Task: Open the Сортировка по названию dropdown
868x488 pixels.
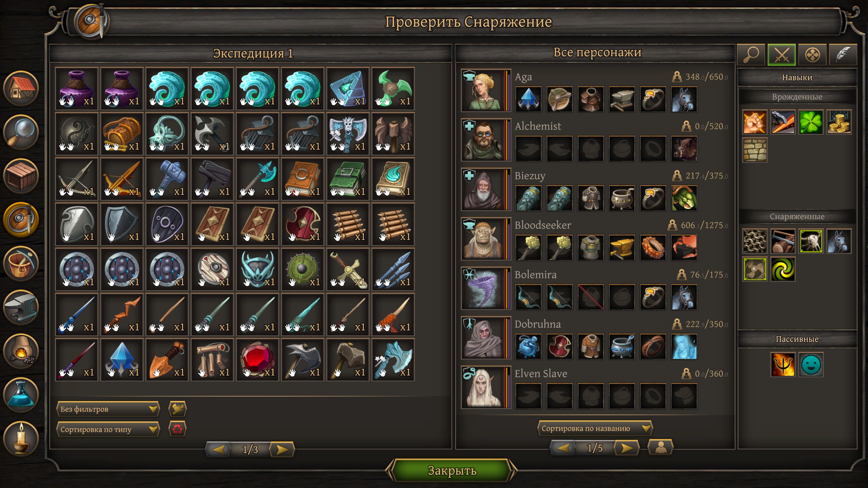Action: pyautogui.click(x=595, y=428)
